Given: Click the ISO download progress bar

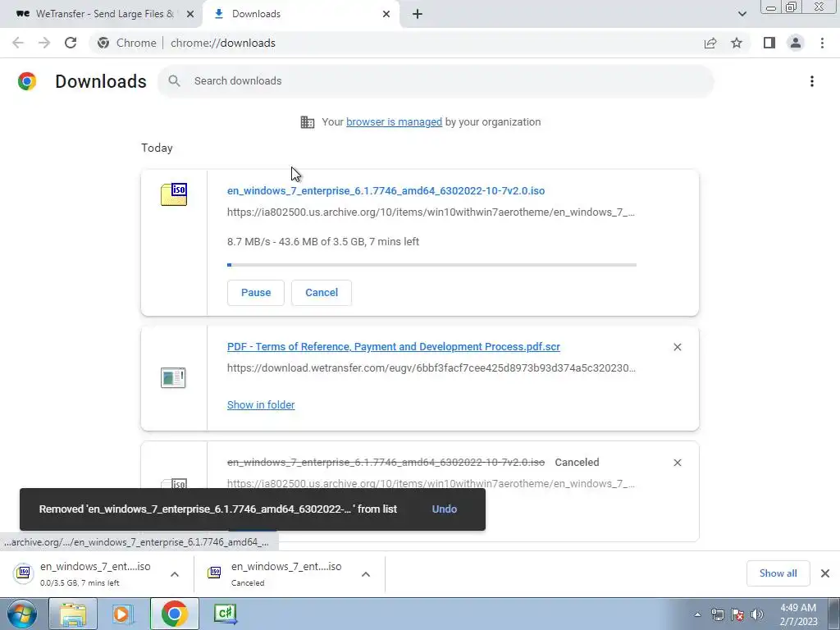Looking at the screenshot, I should [x=431, y=265].
